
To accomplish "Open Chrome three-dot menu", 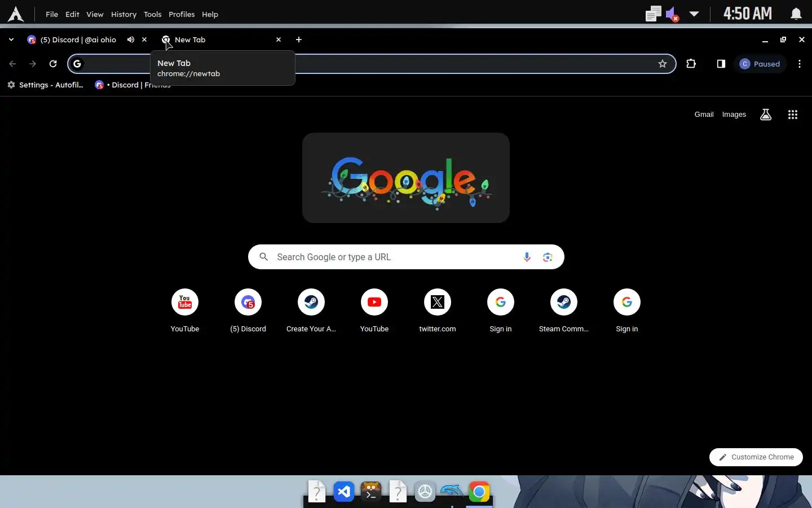I will [x=800, y=64].
